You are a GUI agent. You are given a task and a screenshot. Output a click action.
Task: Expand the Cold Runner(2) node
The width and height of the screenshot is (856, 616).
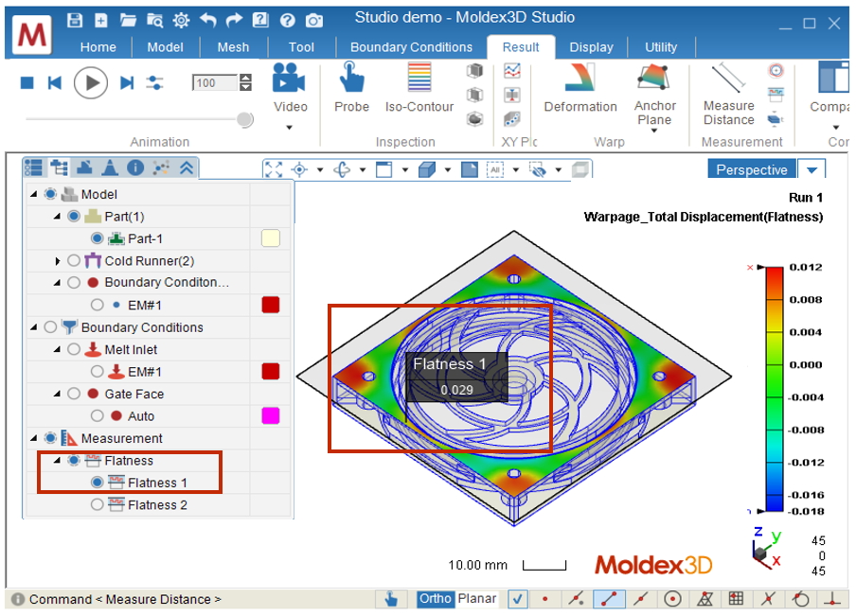click(58, 261)
